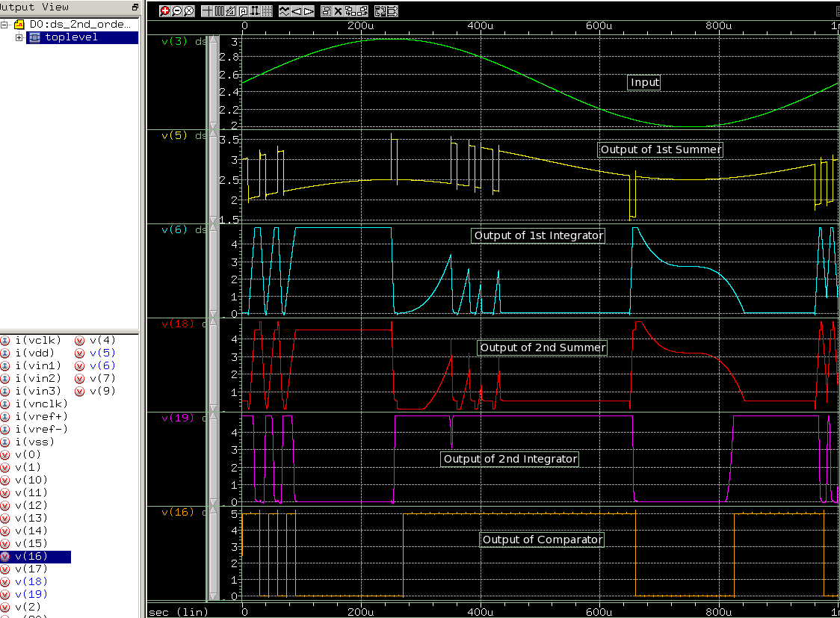840x618 pixels.
Task: Activate the crosshair cursor tool
Action: pos(207,11)
